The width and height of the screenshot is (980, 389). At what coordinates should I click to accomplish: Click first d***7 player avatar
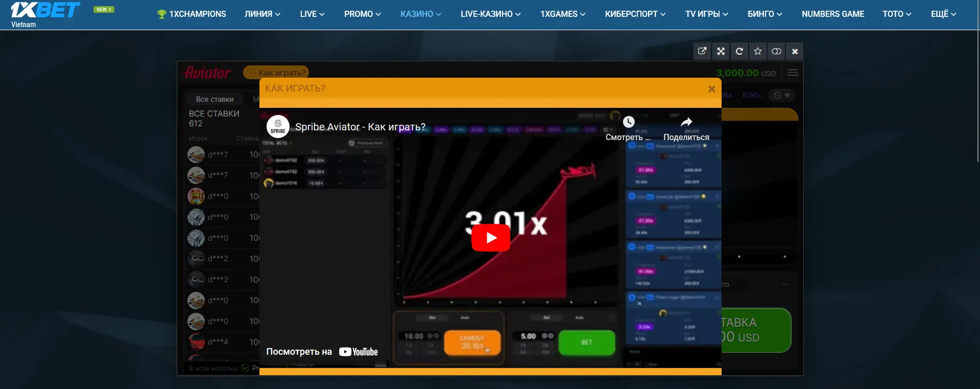tap(196, 155)
